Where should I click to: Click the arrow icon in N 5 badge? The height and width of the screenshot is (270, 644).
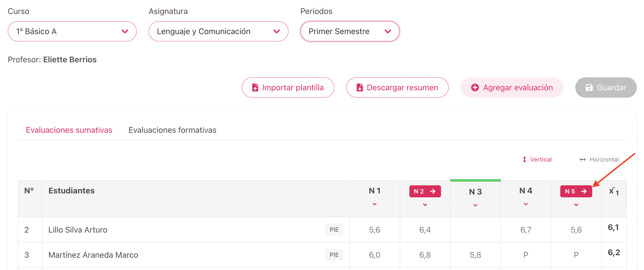click(584, 191)
